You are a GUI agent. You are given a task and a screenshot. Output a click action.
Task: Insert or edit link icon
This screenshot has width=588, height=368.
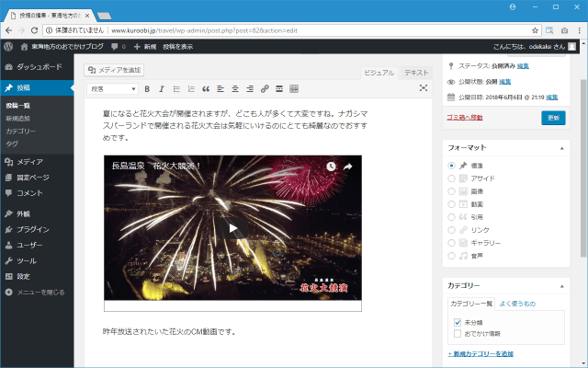[x=265, y=89]
